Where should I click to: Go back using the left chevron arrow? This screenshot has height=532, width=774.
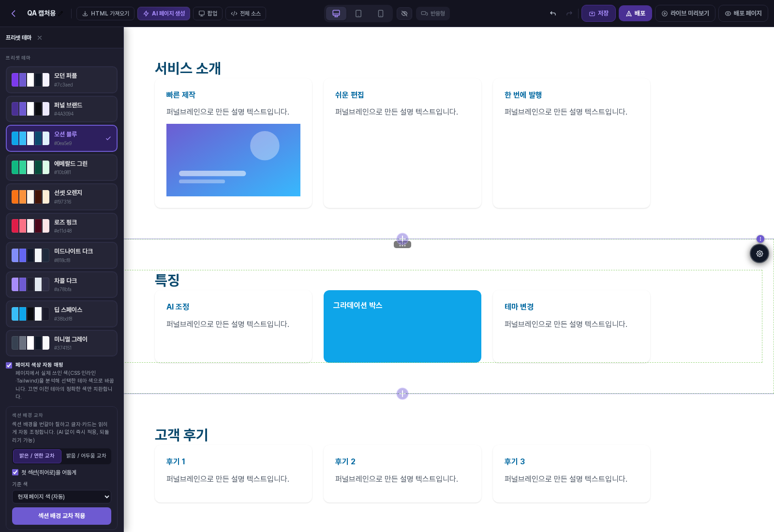(14, 14)
